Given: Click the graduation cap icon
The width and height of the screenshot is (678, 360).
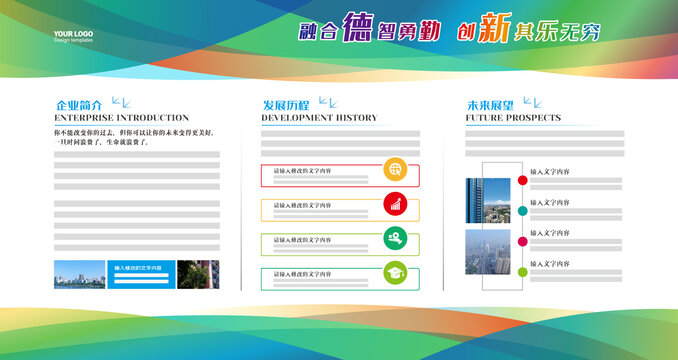Looking at the screenshot, I should (x=395, y=273).
